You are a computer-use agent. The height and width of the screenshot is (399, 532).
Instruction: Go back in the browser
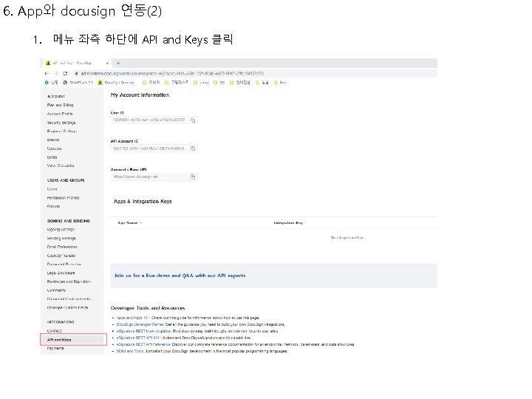[47, 73]
